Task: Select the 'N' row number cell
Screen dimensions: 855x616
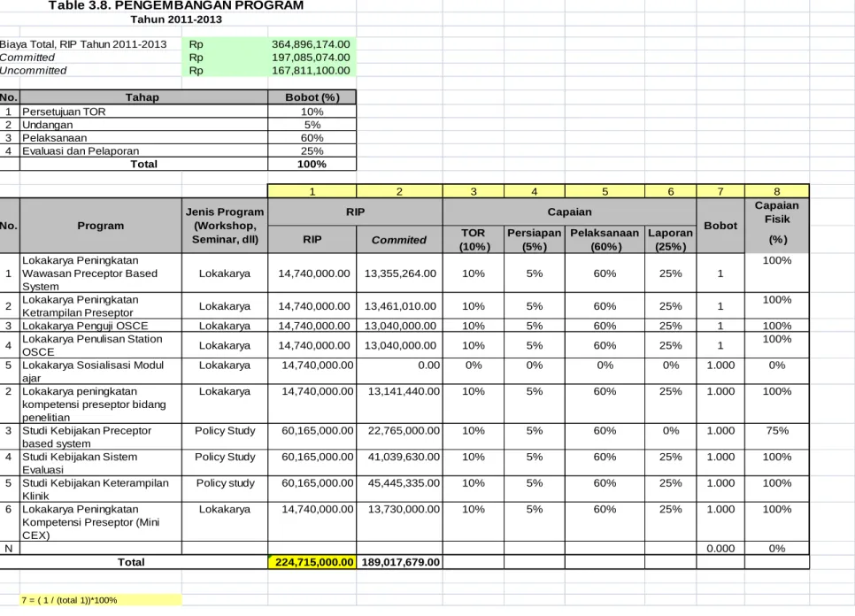Action: pyautogui.click(x=9, y=549)
